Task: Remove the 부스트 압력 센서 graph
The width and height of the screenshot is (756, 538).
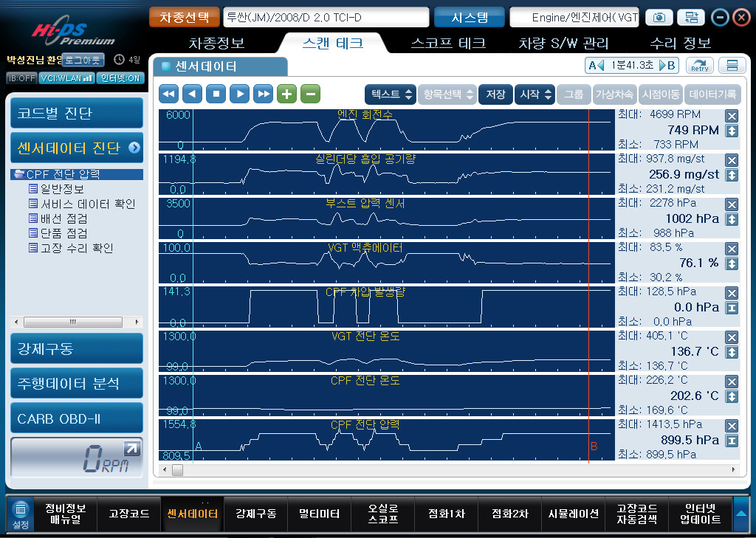Action: coord(732,204)
